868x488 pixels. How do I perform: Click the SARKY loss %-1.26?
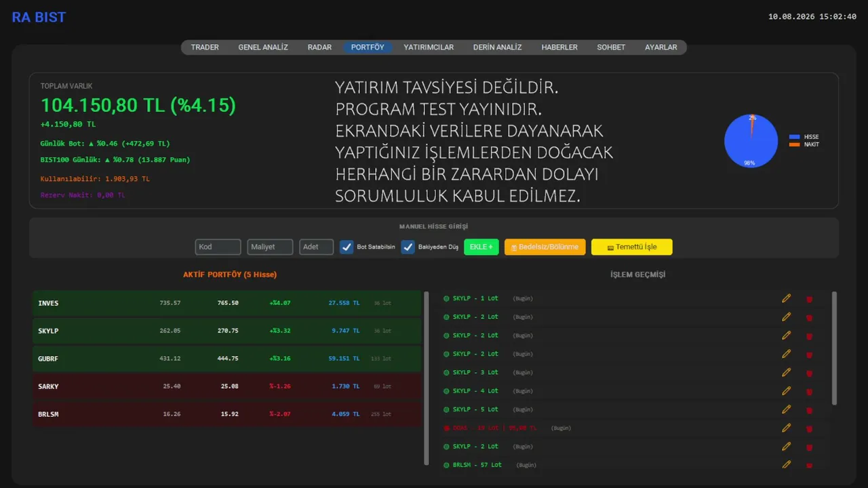tap(279, 386)
